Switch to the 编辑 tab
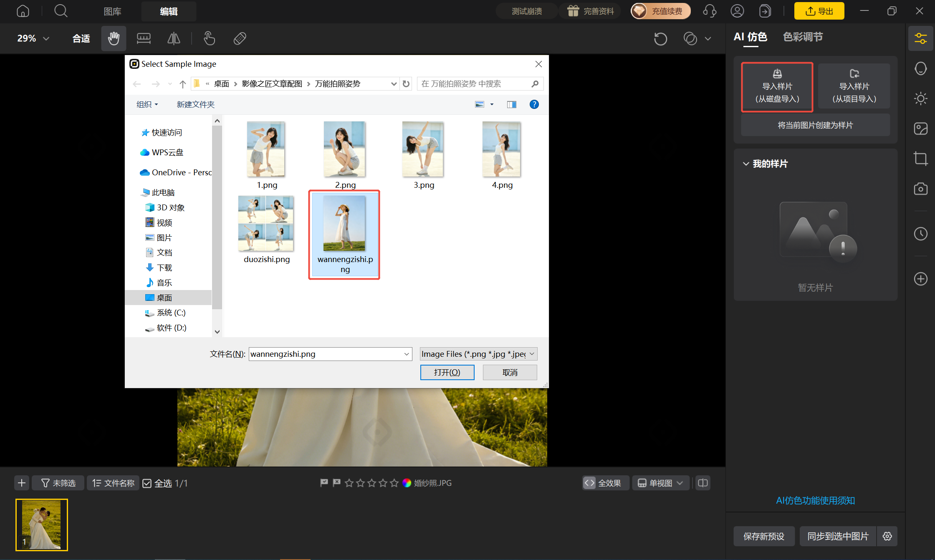935x560 pixels. [169, 11]
